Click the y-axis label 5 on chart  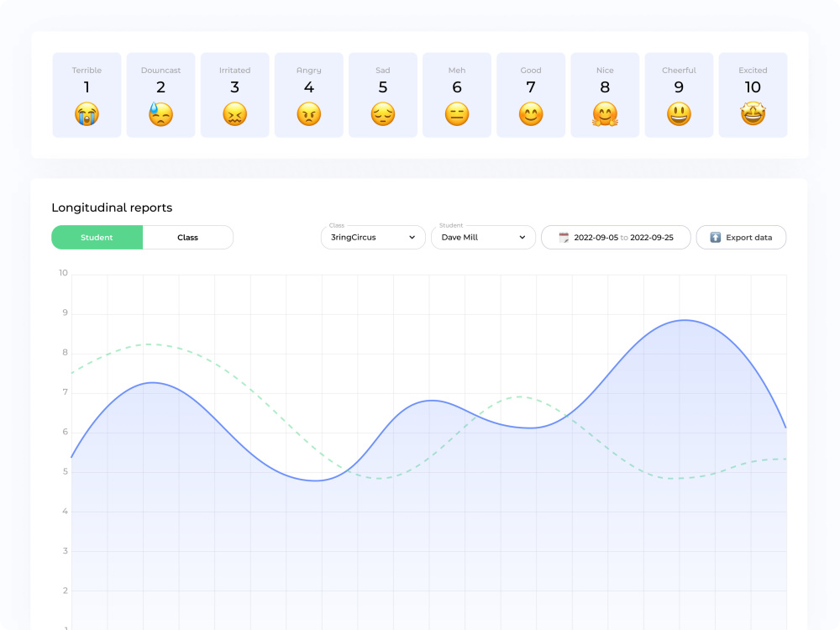66,471
